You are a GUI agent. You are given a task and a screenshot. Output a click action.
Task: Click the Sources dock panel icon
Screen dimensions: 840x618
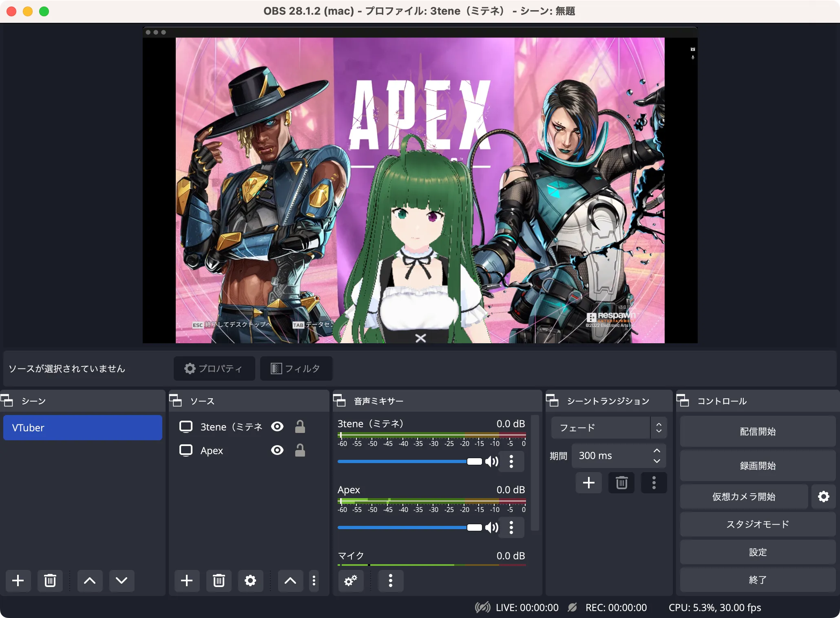pos(176,401)
